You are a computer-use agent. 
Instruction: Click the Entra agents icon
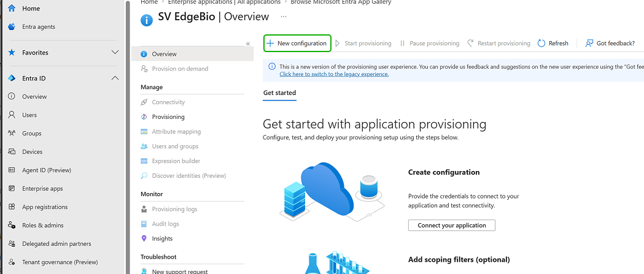pos(12,26)
